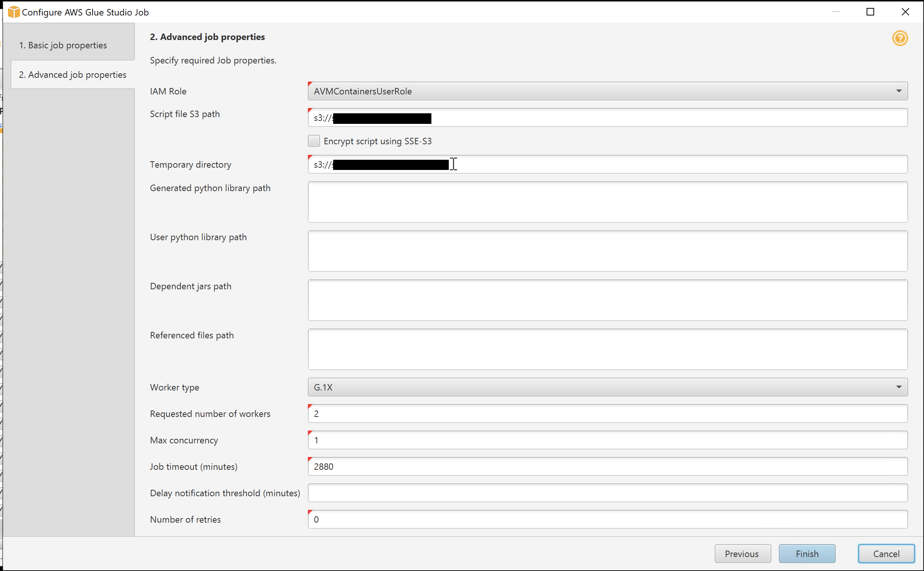The width and height of the screenshot is (924, 571).
Task: Open the help documentation via question mark icon
Action: [900, 38]
